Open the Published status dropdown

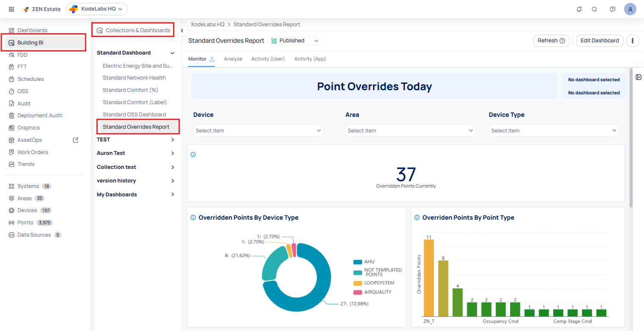point(295,41)
